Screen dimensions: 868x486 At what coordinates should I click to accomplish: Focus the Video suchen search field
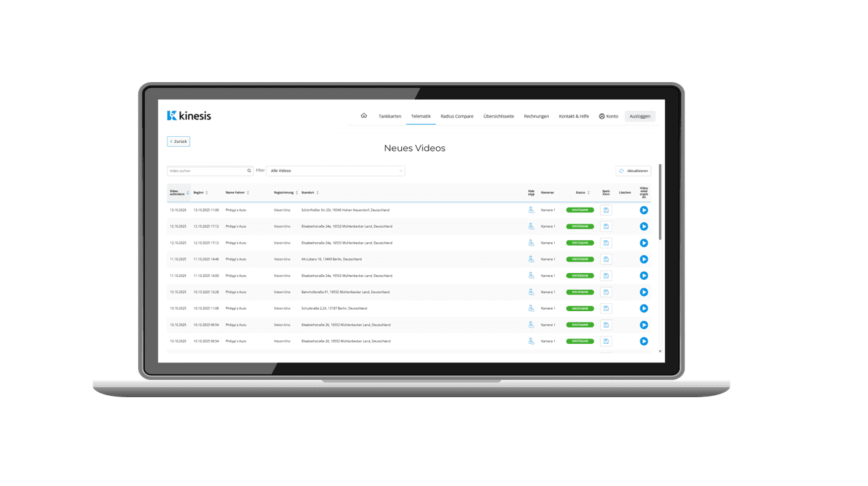[x=206, y=171]
